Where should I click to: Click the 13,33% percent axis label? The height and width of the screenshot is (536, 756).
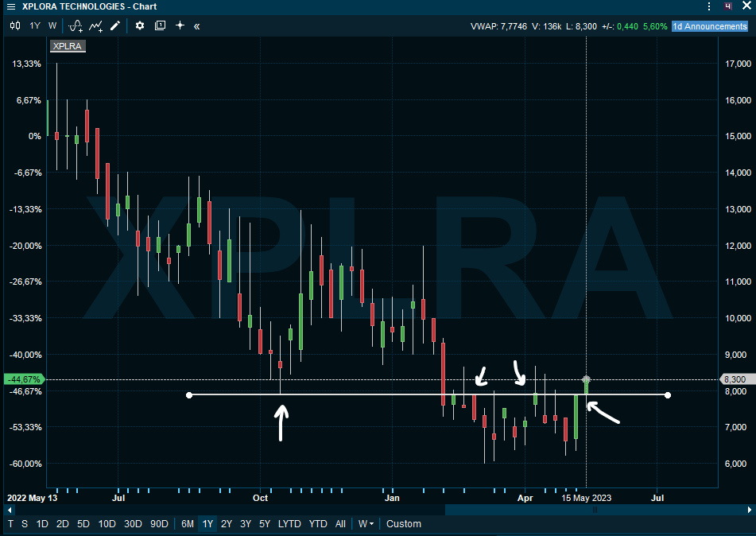[26, 64]
